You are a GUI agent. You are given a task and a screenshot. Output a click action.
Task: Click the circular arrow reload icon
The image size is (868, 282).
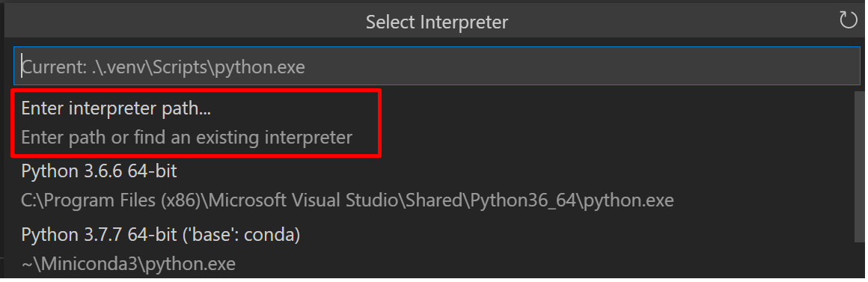(x=848, y=20)
